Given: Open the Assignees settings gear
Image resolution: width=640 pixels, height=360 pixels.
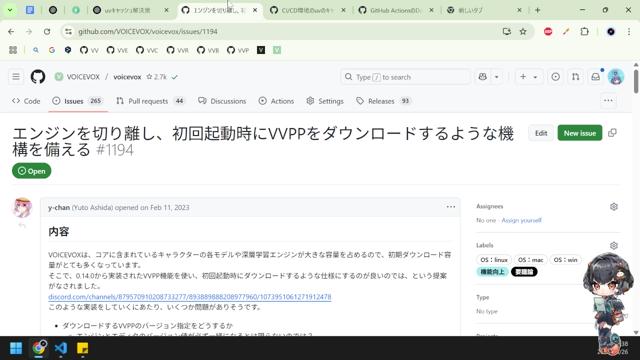Looking at the screenshot, I should [x=613, y=207].
